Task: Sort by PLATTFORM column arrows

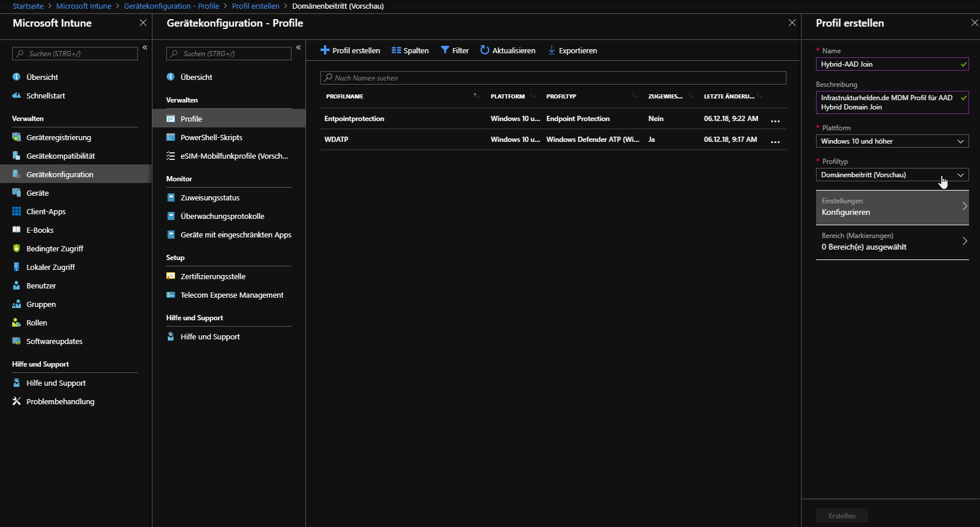Action: (532, 96)
